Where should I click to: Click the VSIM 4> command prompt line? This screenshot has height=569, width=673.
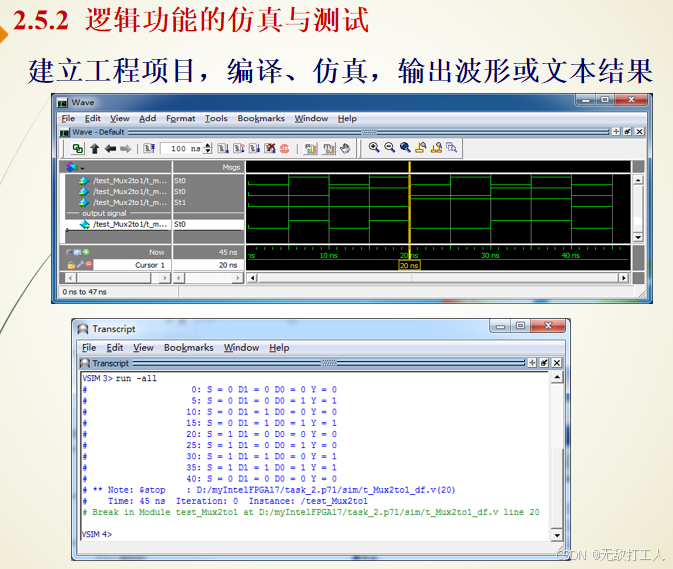pyautogui.click(x=97, y=534)
